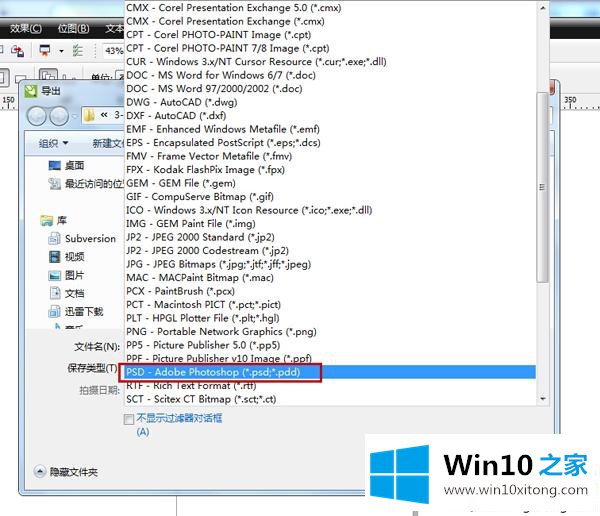Choose EPS - Encapsulated PostScript format

point(331,143)
